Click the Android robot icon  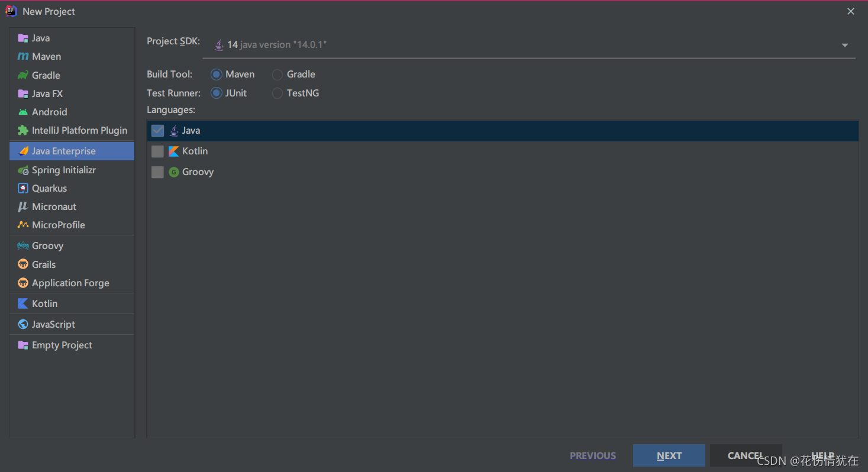click(23, 112)
